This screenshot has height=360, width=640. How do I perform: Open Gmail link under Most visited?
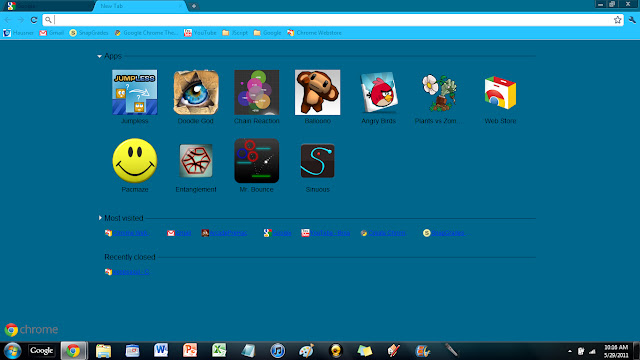(x=179, y=233)
